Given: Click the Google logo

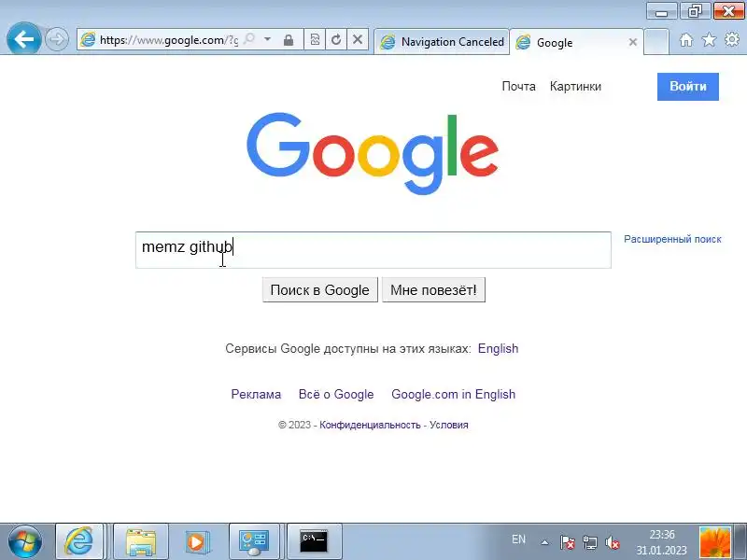Looking at the screenshot, I should (x=372, y=153).
